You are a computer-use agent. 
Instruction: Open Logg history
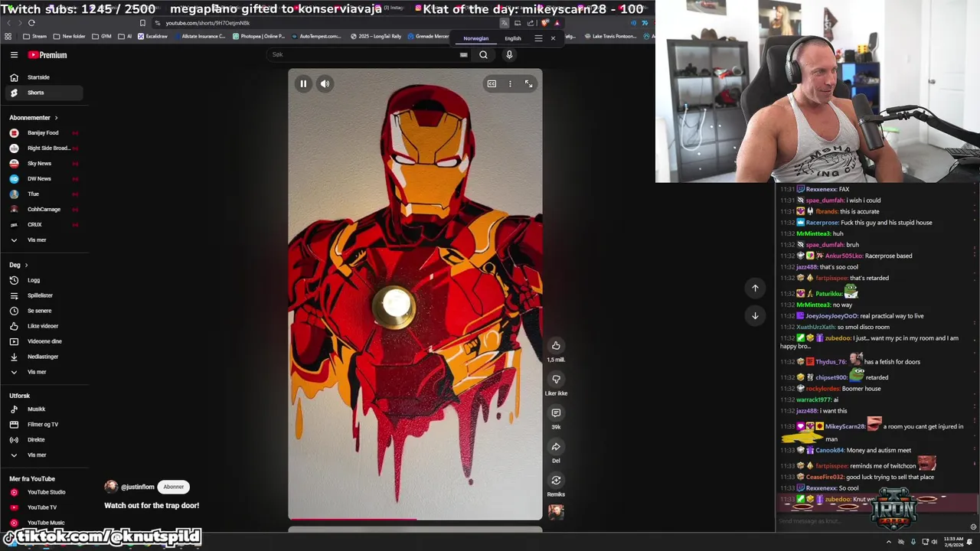coord(43,280)
